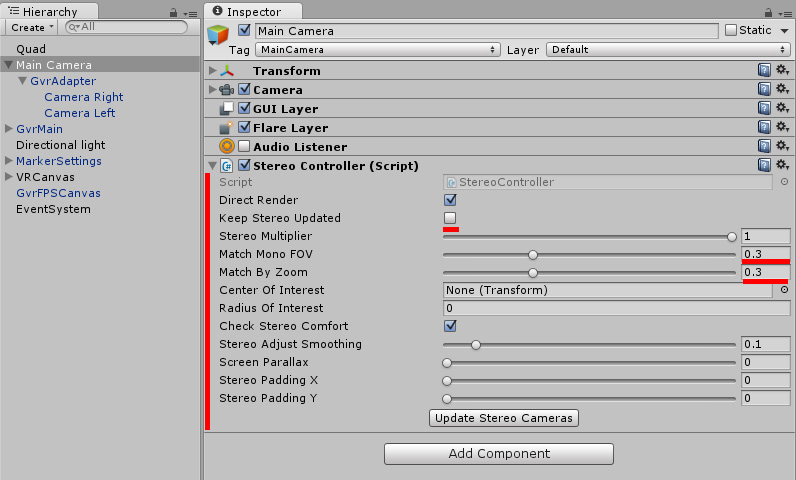Open Hierarchy panel options menu
This screenshot has width=796, height=480.
[190, 14]
